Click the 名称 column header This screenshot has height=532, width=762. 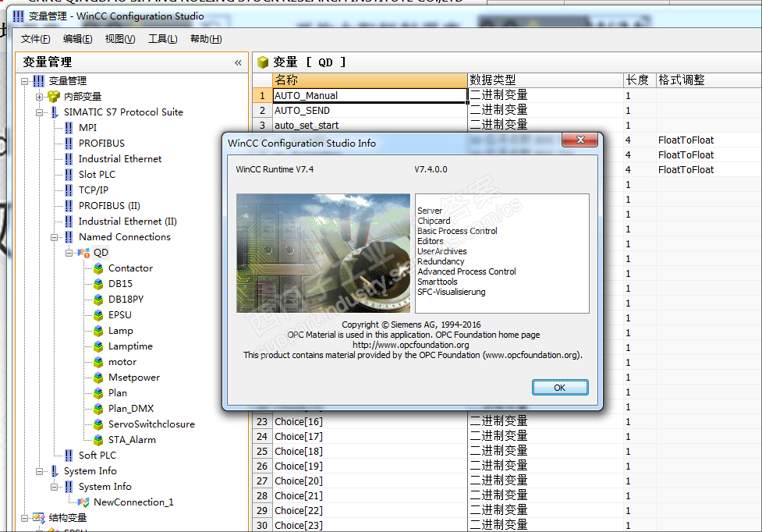click(370, 80)
